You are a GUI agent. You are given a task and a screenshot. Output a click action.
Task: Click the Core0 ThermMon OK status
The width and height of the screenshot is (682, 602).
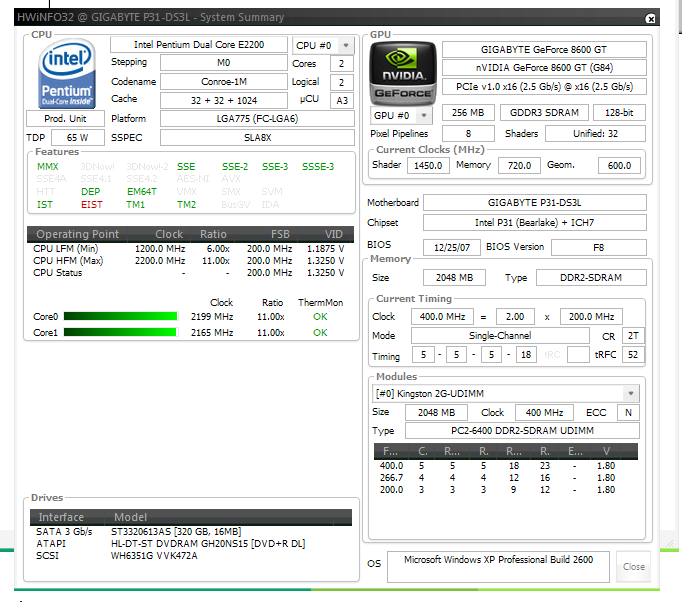320,317
